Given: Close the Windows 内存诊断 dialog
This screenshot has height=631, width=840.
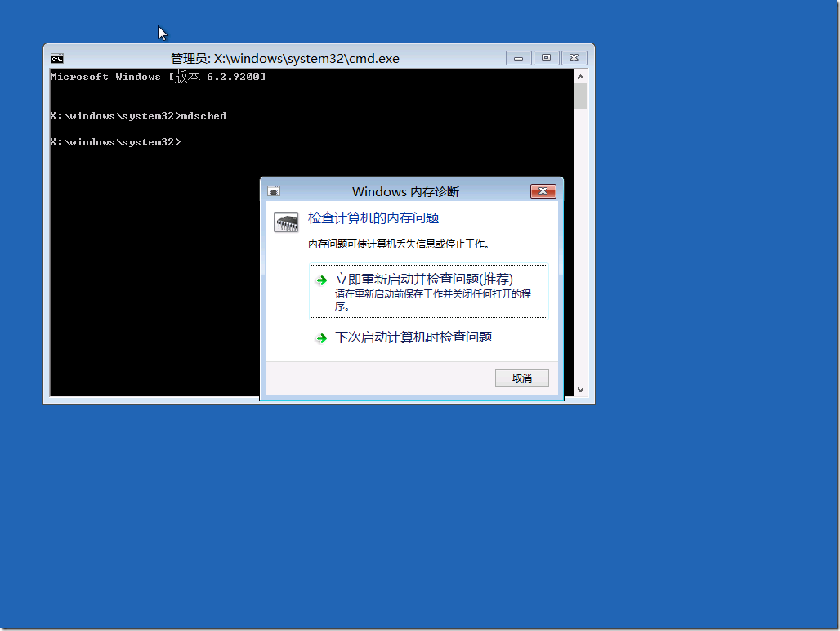Looking at the screenshot, I should click(543, 191).
